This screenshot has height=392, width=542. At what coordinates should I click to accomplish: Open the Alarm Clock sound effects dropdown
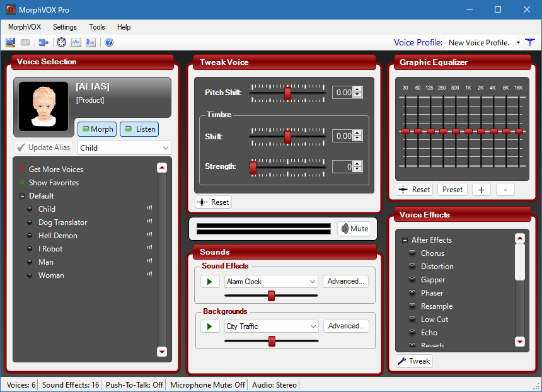coord(313,281)
